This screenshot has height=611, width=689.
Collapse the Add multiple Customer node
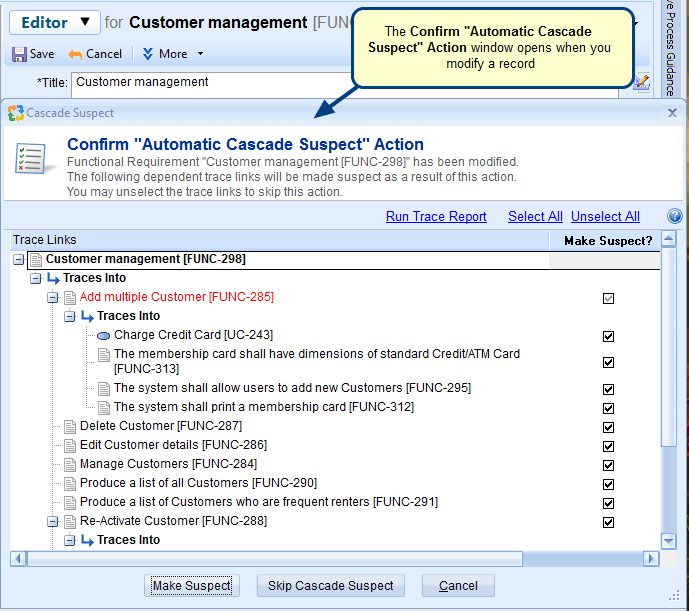[52, 298]
